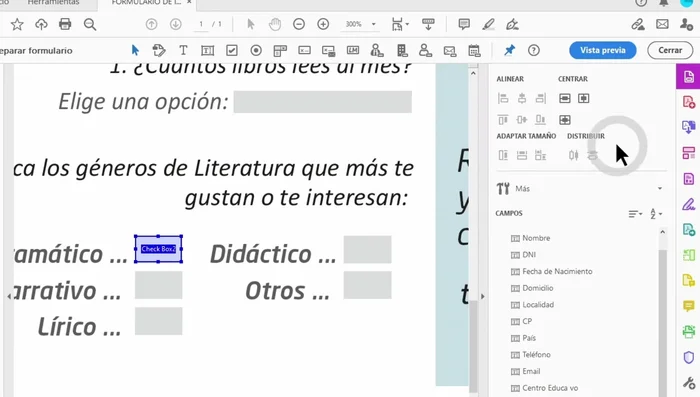Collapse the right panel with arrow handle
The image size is (700, 397).
(483, 296)
